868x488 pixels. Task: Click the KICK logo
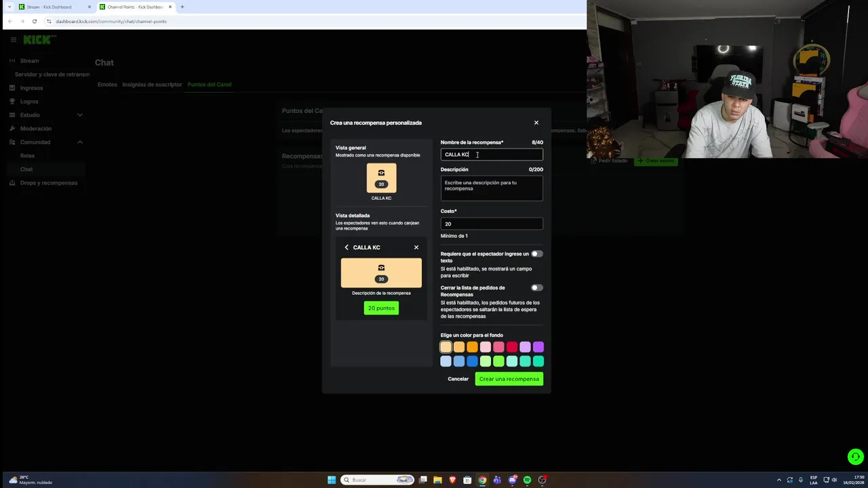coord(39,40)
